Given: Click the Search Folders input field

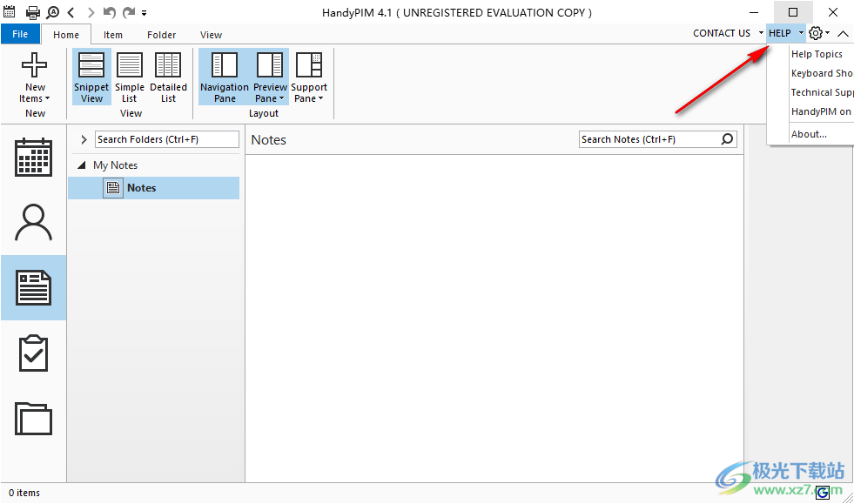Looking at the screenshot, I should tap(166, 139).
